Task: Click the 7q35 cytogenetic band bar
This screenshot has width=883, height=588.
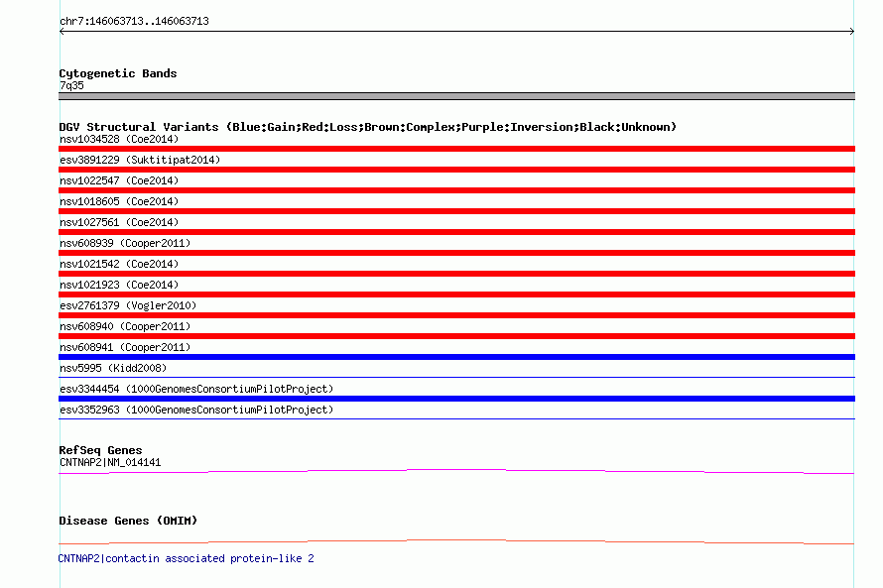Action: (x=456, y=96)
